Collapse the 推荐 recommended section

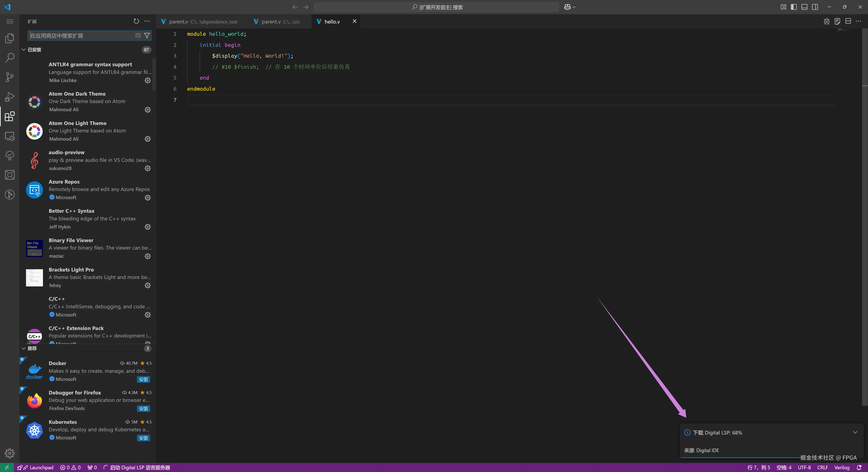click(24, 348)
